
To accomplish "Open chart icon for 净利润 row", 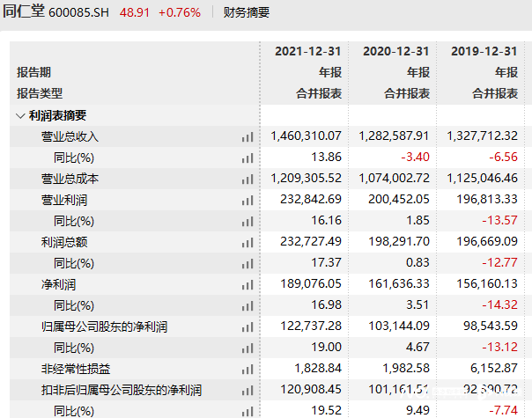I will pyautogui.click(x=248, y=285).
